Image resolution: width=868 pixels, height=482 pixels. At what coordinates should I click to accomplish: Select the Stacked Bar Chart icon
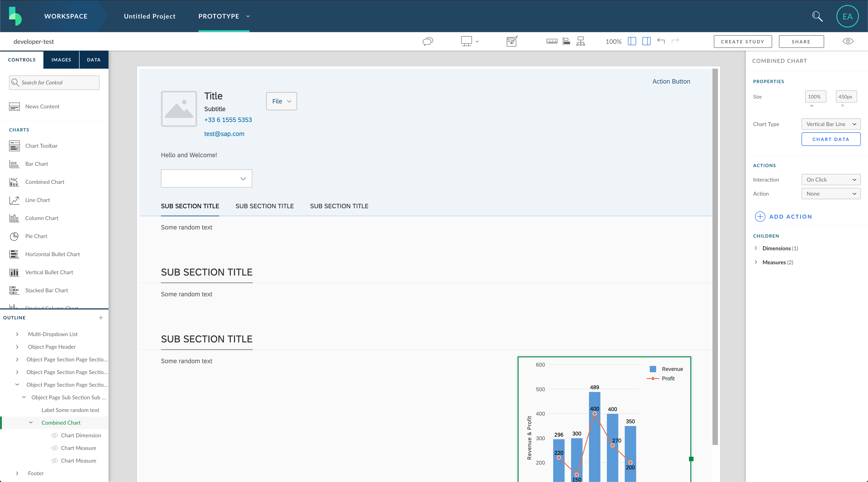point(14,290)
